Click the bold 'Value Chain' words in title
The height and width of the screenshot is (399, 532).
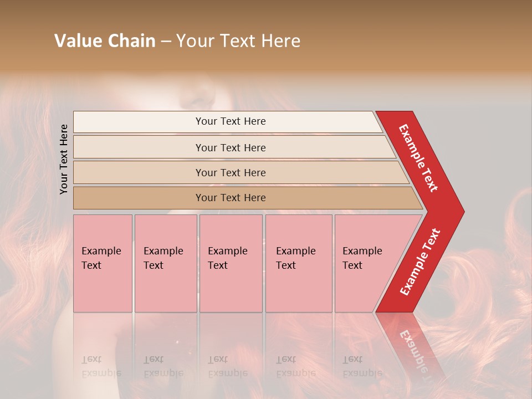[105, 40]
